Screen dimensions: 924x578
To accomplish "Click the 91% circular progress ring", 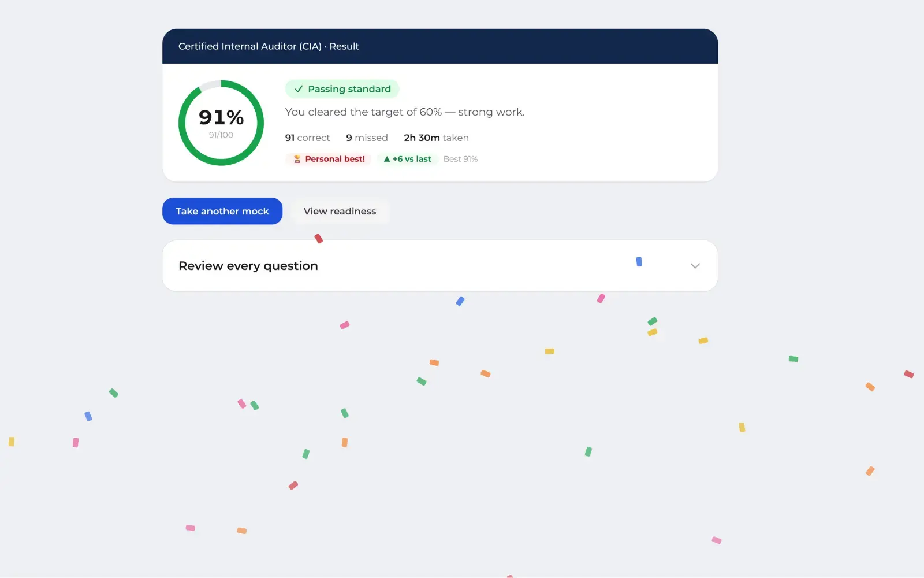I will (x=221, y=123).
